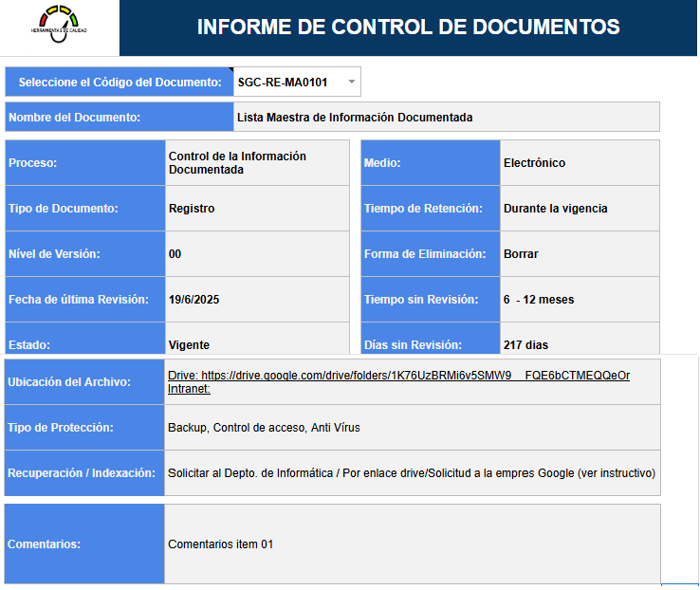The height and width of the screenshot is (590, 700).
Task: Select the Solicitar al Depto. de Informática cell
Action: (412, 473)
